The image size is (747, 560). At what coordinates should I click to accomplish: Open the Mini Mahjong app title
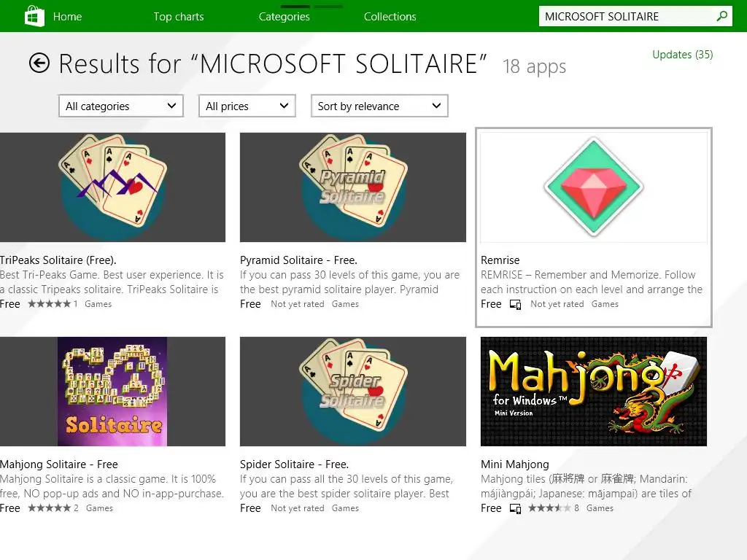[x=515, y=464]
